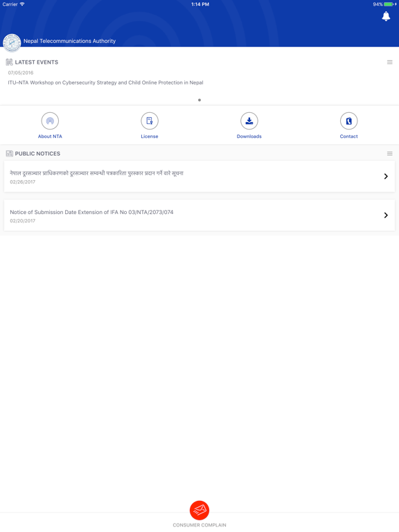This screenshot has height=532, width=399.
Task: Check the battery indicator in status bar
Action: [389, 4]
